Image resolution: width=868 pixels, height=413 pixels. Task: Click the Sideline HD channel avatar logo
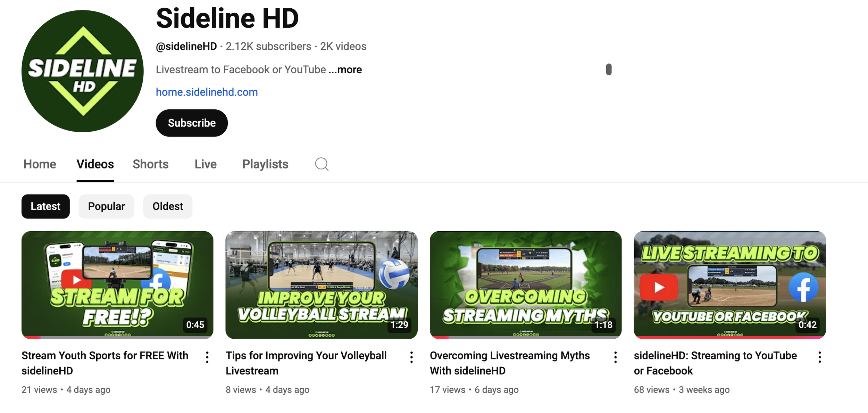tap(83, 71)
